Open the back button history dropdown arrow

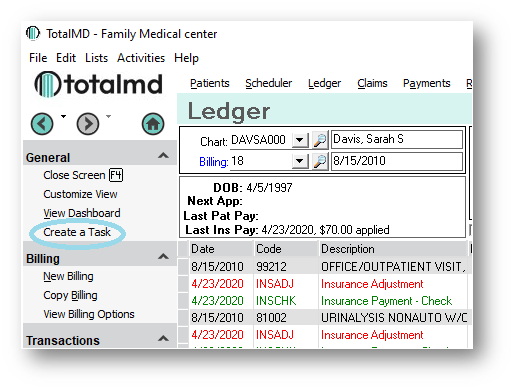pos(63,116)
